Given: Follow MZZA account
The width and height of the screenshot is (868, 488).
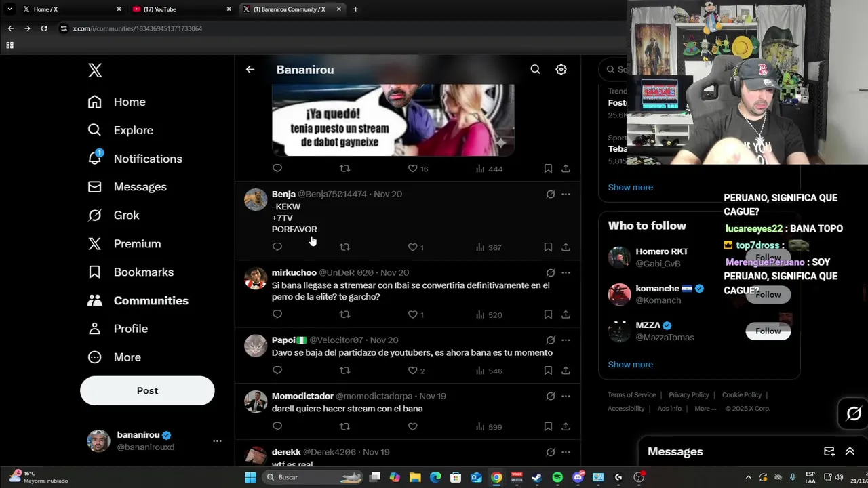Looking at the screenshot, I should 768,331.
